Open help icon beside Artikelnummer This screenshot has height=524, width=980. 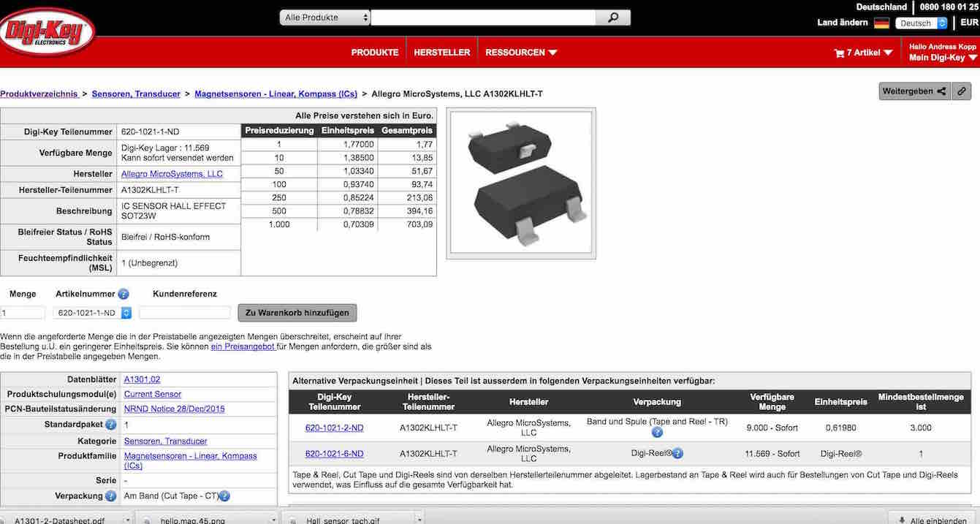point(124,294)
